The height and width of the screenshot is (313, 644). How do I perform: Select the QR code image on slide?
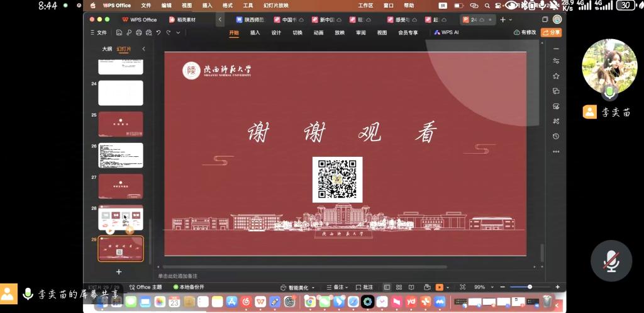(x=337, y=179)
